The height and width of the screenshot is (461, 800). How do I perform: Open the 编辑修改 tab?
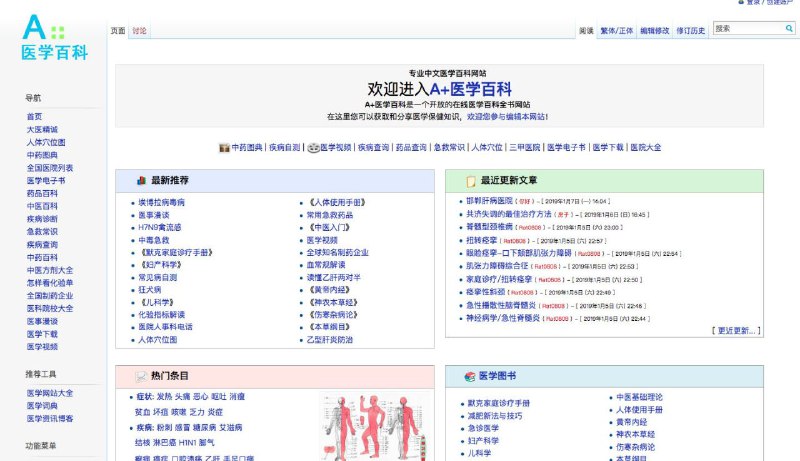pos(655,31)
